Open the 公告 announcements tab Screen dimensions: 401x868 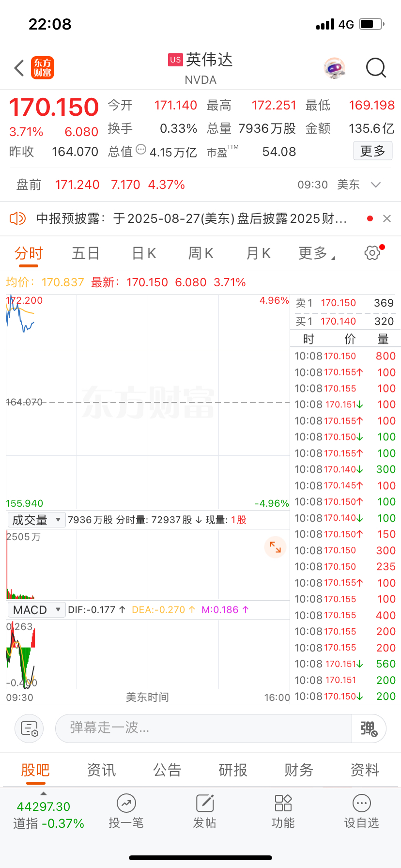(167, 770)
